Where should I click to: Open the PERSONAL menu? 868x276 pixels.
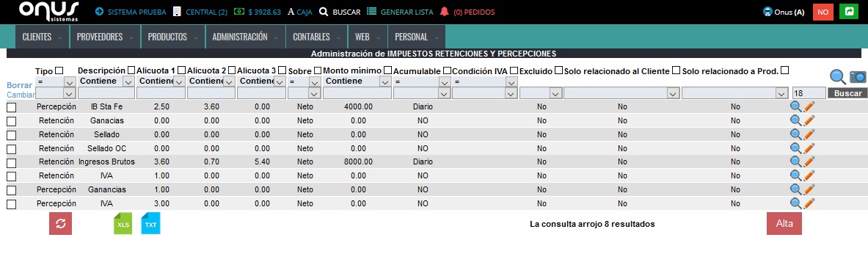click(417, 37)
